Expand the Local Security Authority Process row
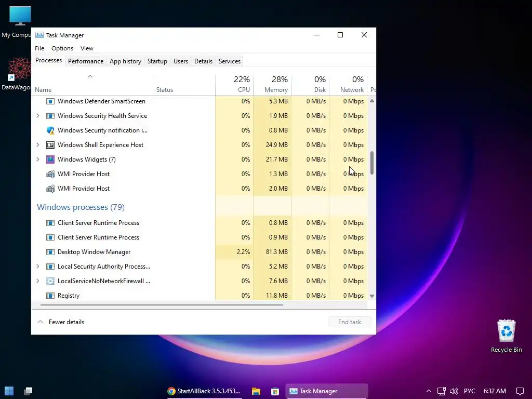The image size is (532, 399). tap(37, 267)
